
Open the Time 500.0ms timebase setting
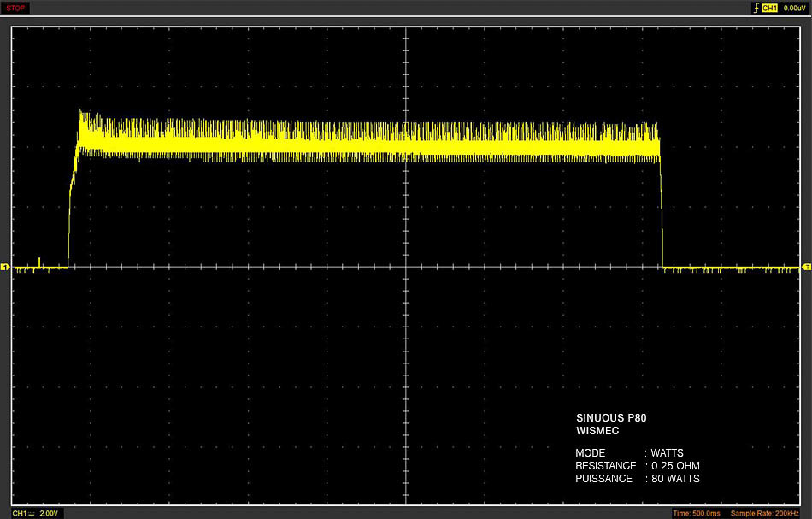[x=697, y=513]
